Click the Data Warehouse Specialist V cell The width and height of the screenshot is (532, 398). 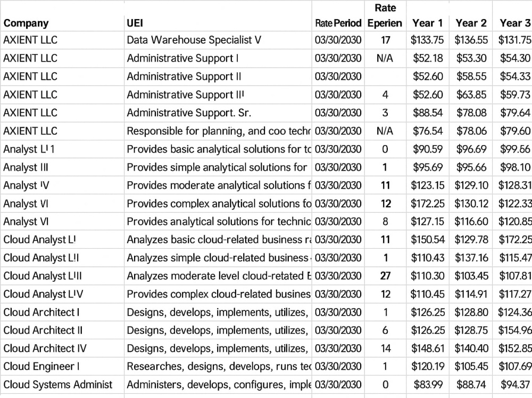point(218,40)
